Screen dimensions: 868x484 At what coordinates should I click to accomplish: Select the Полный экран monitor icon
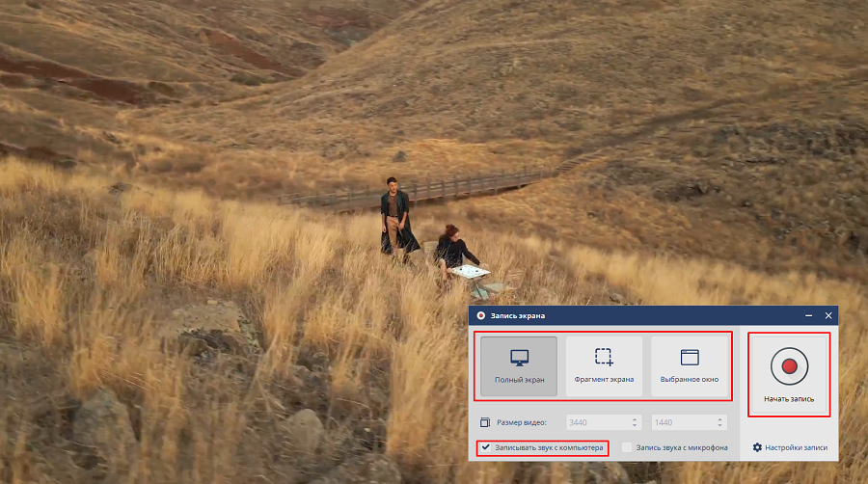(519, 358)
